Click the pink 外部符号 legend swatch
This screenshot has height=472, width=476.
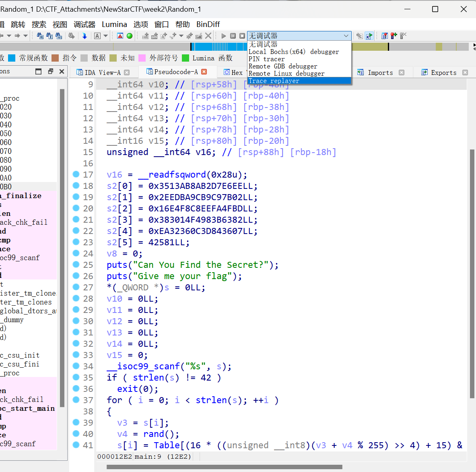coord(142,58)
